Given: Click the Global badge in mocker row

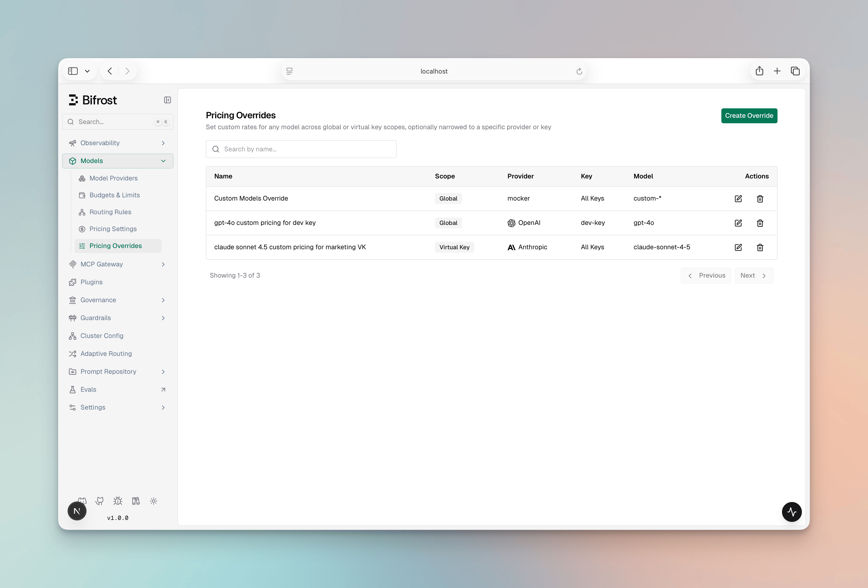Looking at the screenshot, I should (x=448, y=199).
